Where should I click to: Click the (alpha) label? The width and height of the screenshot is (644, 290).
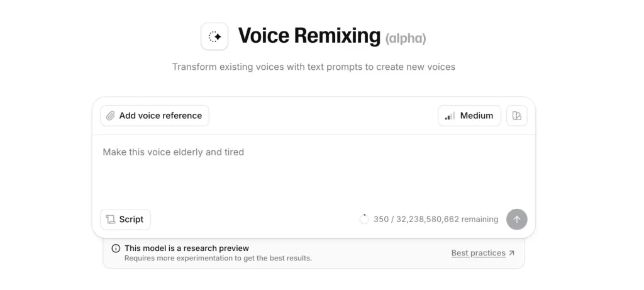pos(406,38)
